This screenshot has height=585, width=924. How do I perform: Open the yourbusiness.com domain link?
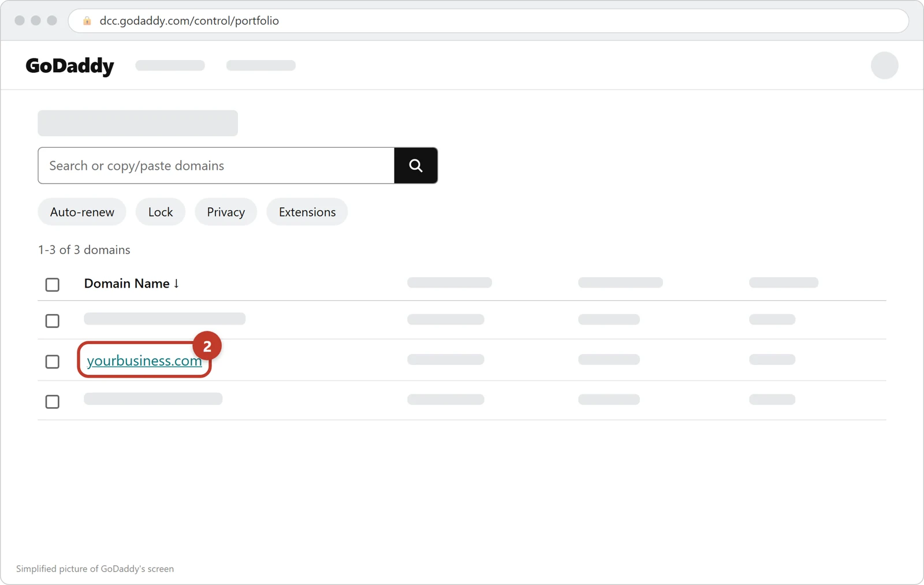click(144, 360)
